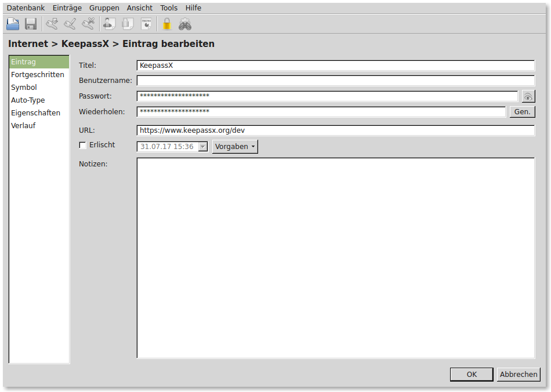551x392 pixels.
Task: Switch to the Verlauf section
Action: coord(39,125)
